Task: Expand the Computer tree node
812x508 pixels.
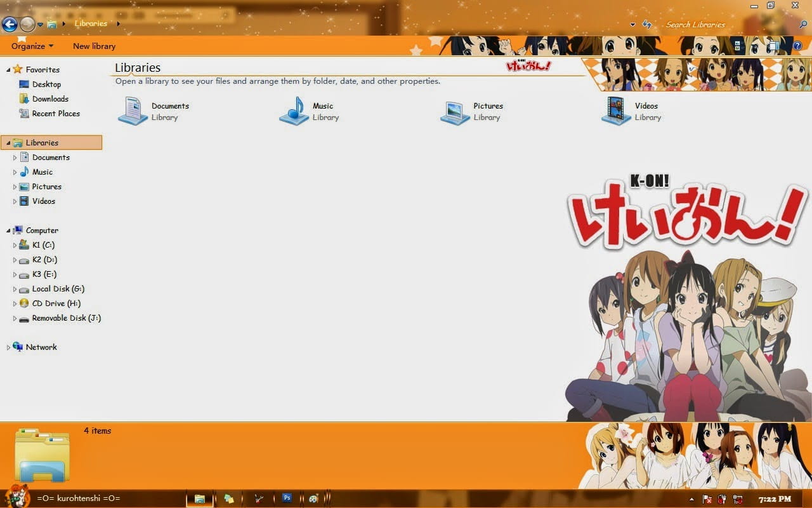Action: (8, 230)
